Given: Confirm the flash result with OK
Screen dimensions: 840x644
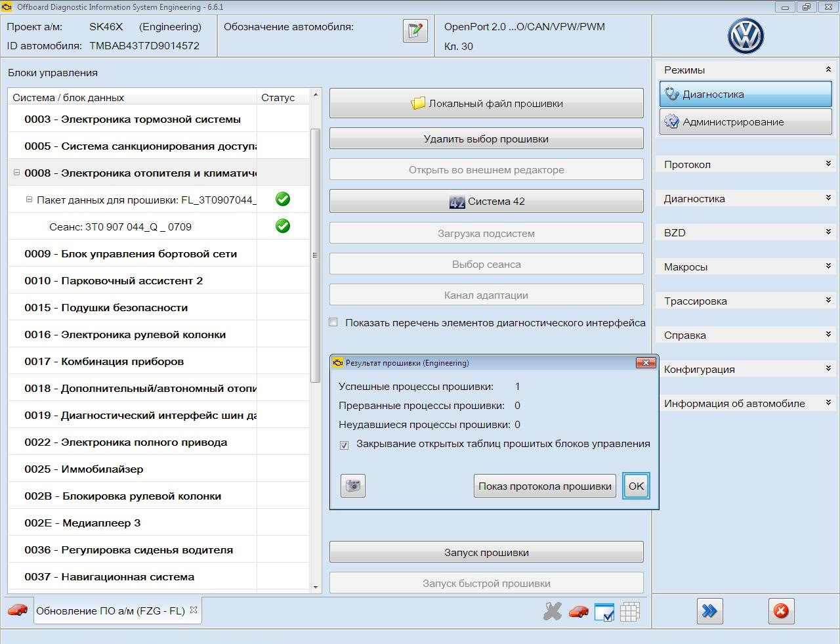Looking at the screenshot, I should point(636,486).
